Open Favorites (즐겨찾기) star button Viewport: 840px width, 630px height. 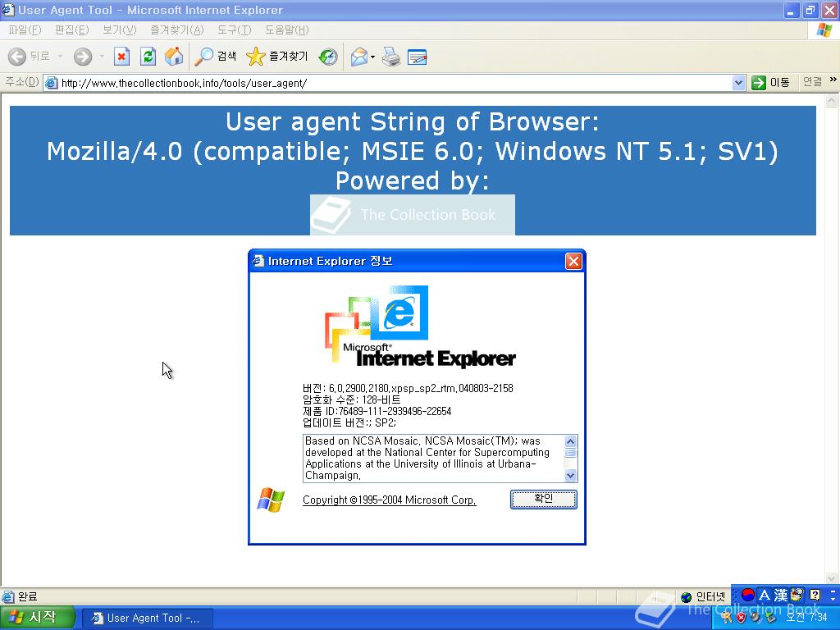pos(277,57)
